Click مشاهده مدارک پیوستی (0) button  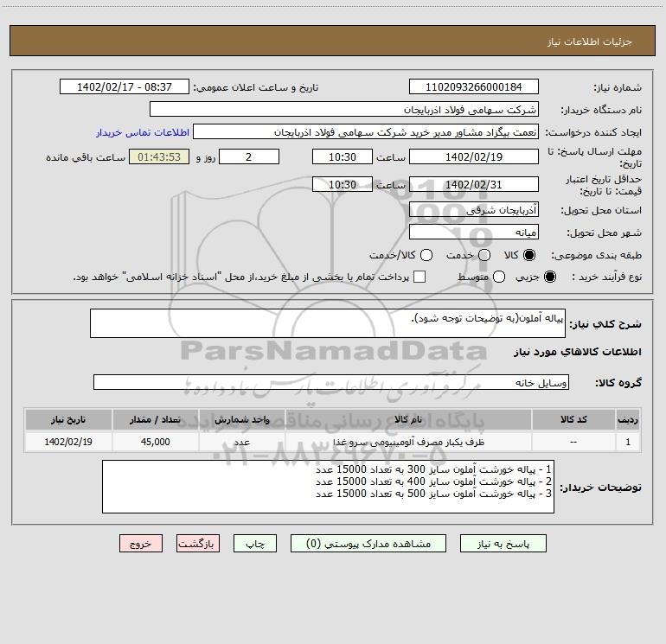[x=368, y=544]
